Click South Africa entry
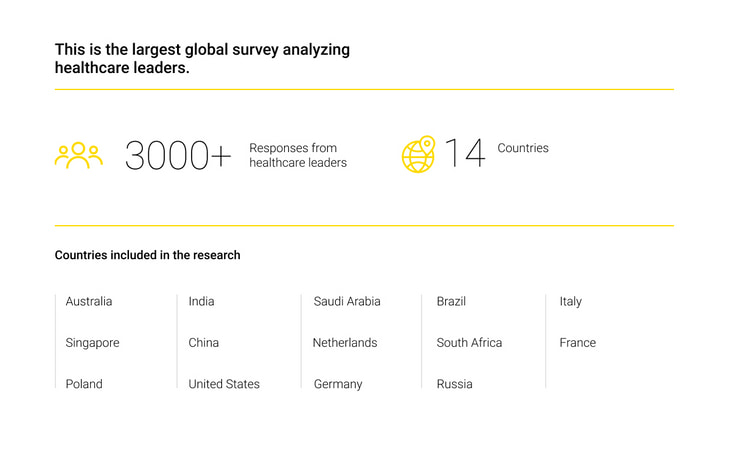Screen dimensions: 730x449 coord(469,343)
